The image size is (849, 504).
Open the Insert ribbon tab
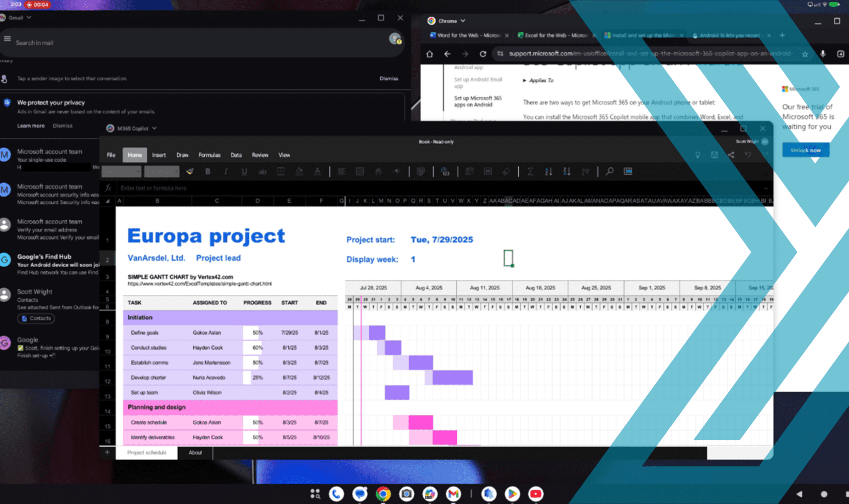tap(159, 155)
